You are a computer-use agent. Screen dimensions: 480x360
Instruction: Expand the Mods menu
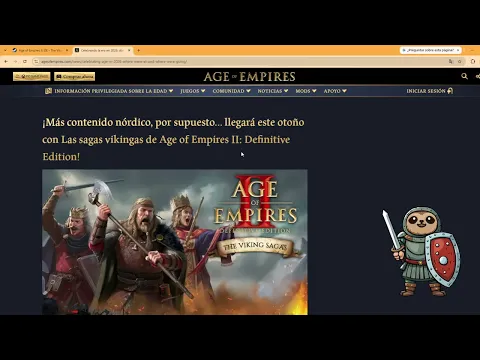pyautogui.click(x=306, y=91)
